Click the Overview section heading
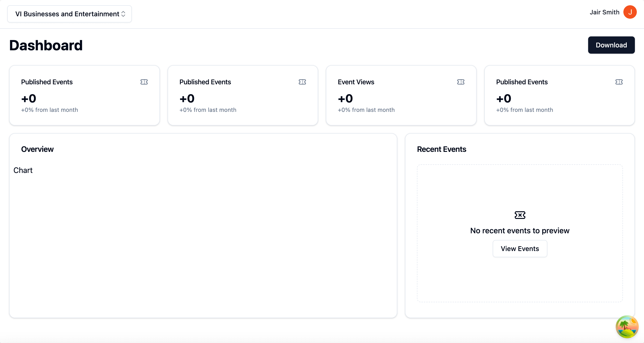The width and height of the screenshot is (644, 343). [37, 149]
